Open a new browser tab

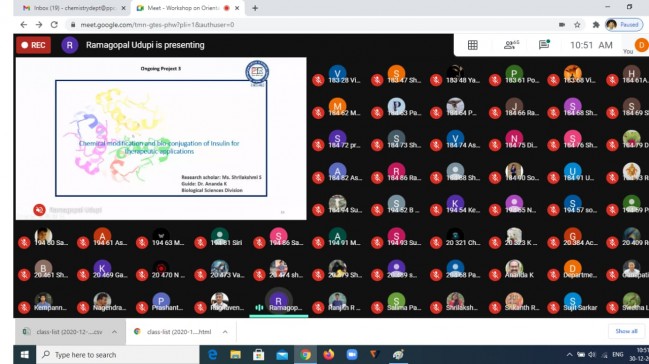point(255,8)
